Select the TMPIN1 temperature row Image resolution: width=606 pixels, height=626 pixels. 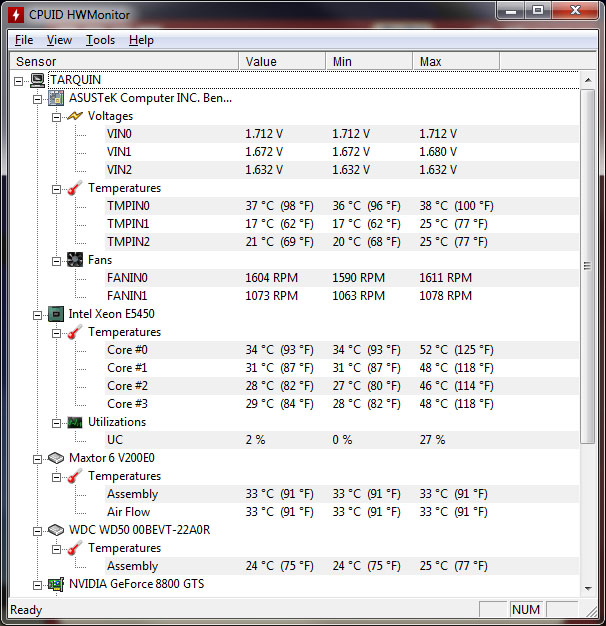point(342,224)
